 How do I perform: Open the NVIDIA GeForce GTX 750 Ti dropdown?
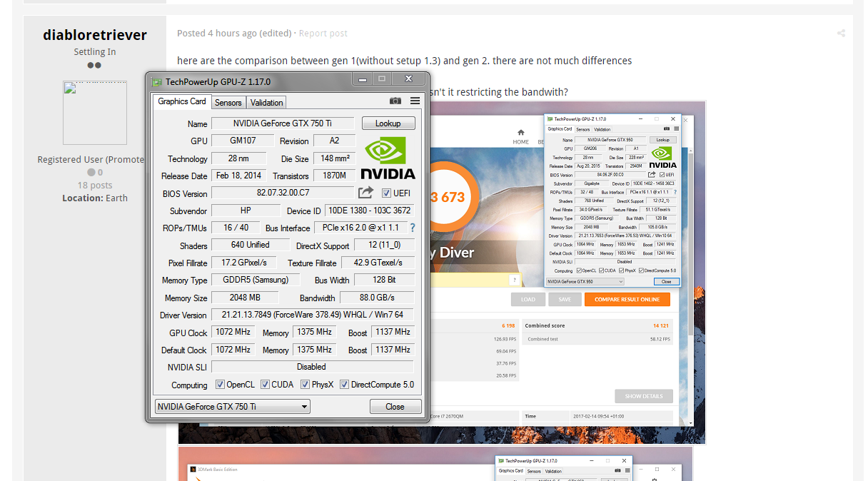(x=233, y=407)
